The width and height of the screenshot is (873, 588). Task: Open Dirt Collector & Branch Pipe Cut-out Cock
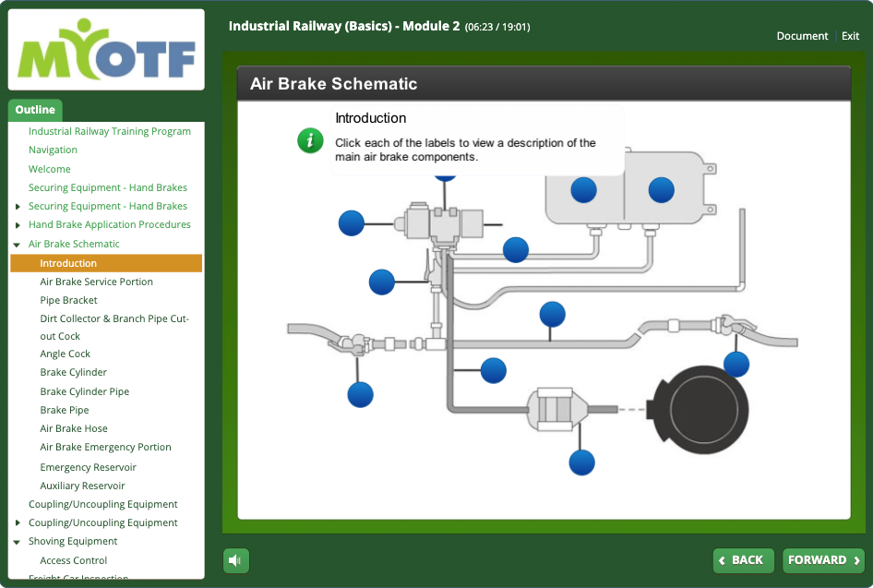[114, 327]
